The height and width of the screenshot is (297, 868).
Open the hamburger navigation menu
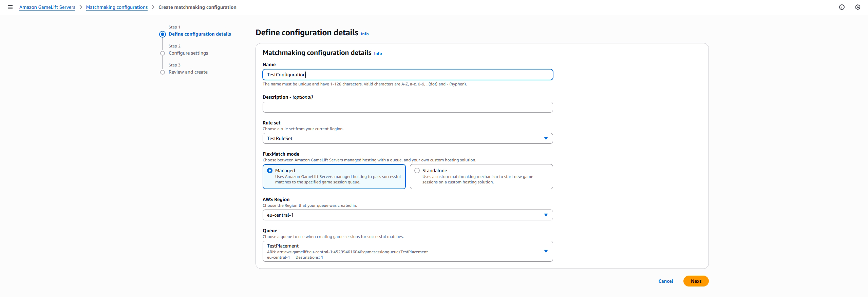click(10, 7)
